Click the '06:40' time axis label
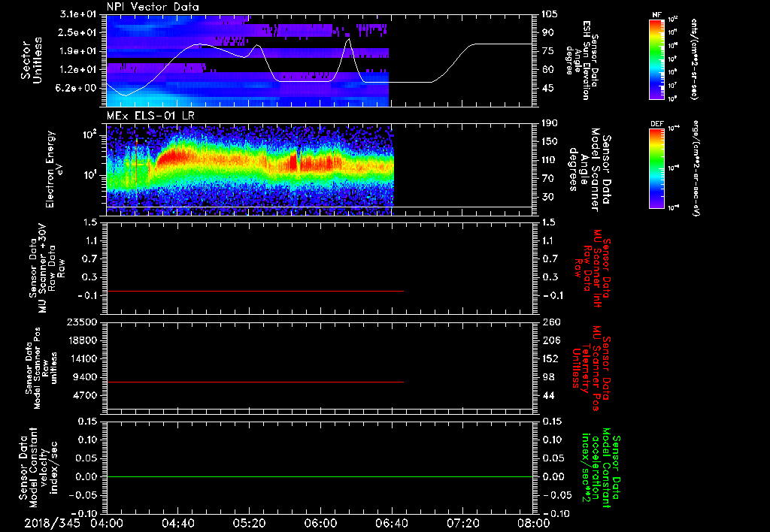The width and height of the screenshot is (770, 532). click(391, 524)
